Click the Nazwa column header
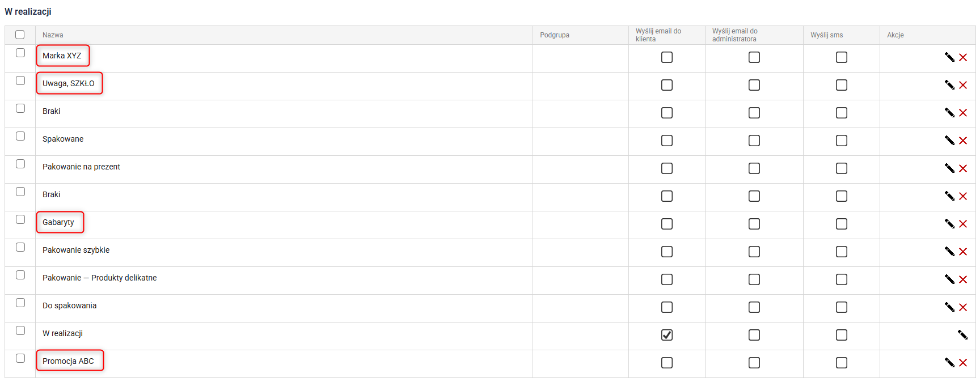This screenshot has height=382, width=980. pos(53,35)
